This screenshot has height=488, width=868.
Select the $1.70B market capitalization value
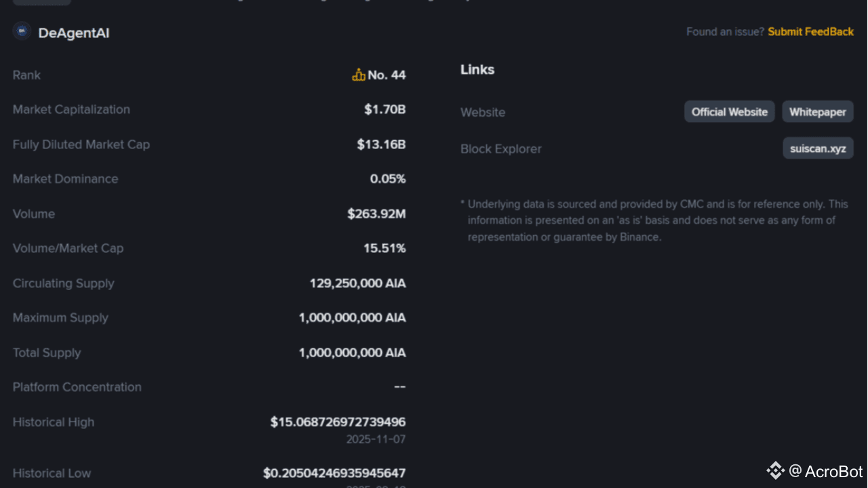click(384, 110)
